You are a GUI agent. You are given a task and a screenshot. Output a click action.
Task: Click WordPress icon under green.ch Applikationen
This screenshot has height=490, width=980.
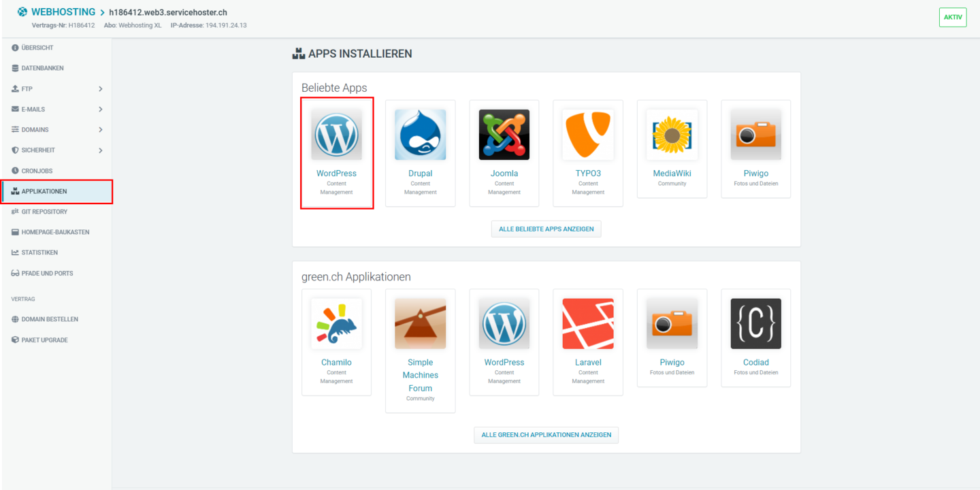tap(504, 324)
